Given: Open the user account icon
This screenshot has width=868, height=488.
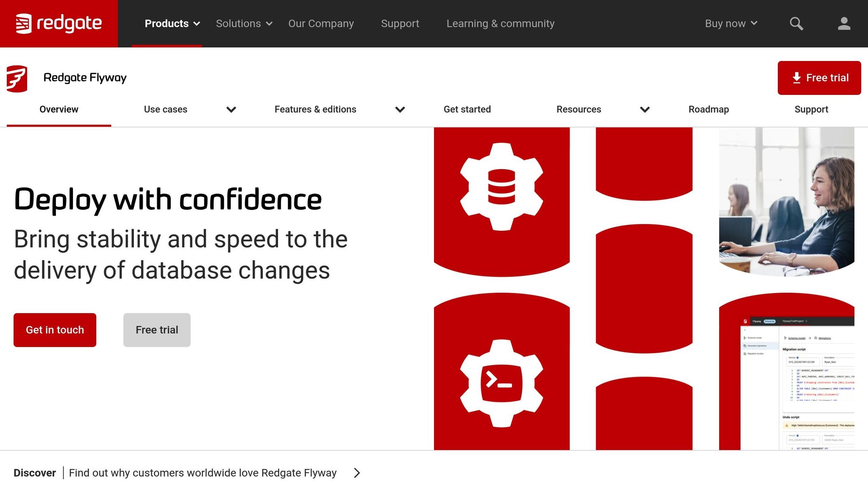Looking at the screenshot, I should tap(844, 24).
